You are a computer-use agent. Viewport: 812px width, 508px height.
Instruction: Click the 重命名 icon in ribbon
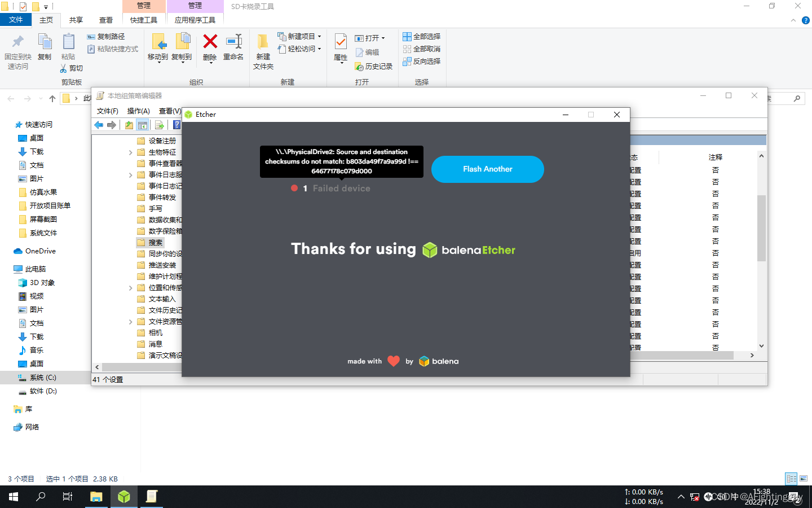(233, 42)
